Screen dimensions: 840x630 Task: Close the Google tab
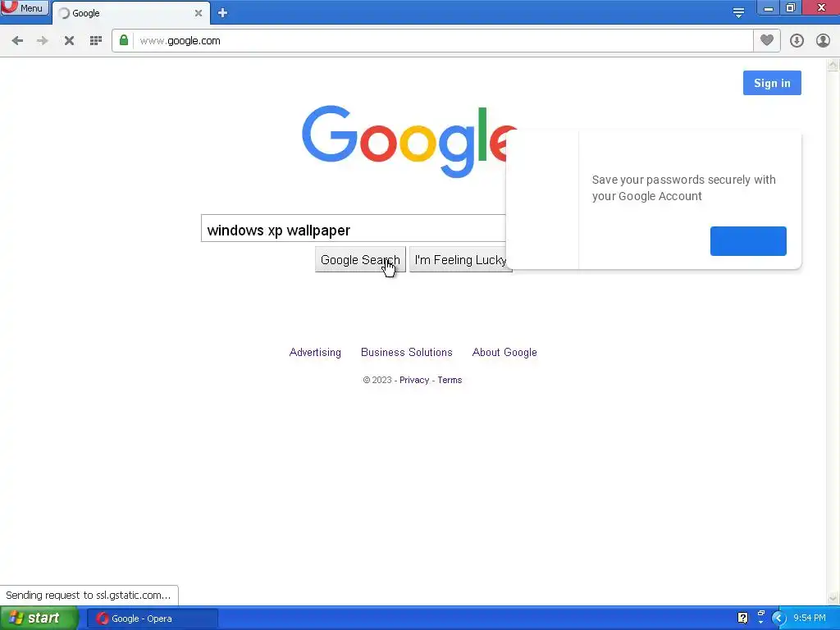[x=199, y=13]
